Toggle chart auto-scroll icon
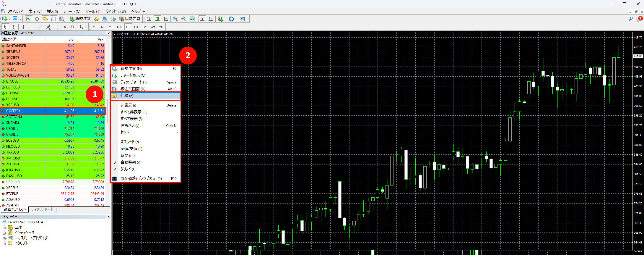The image size is (644, 255). tap(202, 19)
